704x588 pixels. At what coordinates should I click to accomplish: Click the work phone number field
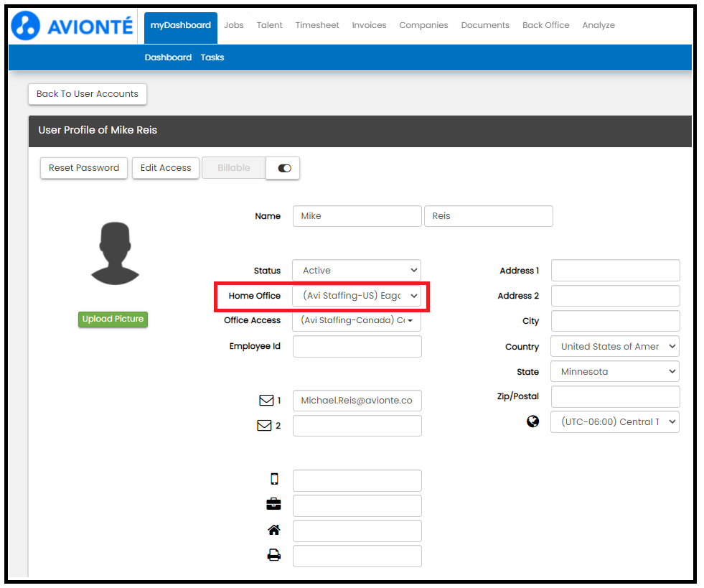coord(357,506)
